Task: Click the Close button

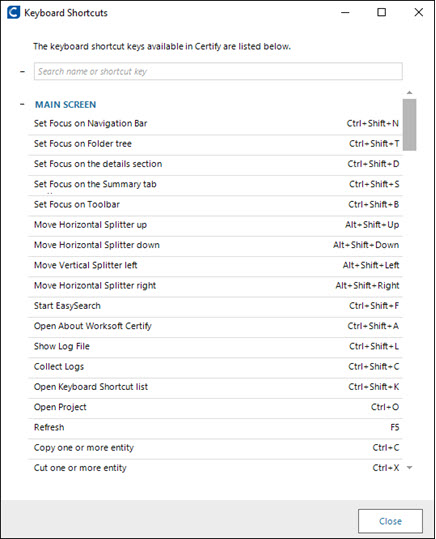Action: click(x=390, y=521)
